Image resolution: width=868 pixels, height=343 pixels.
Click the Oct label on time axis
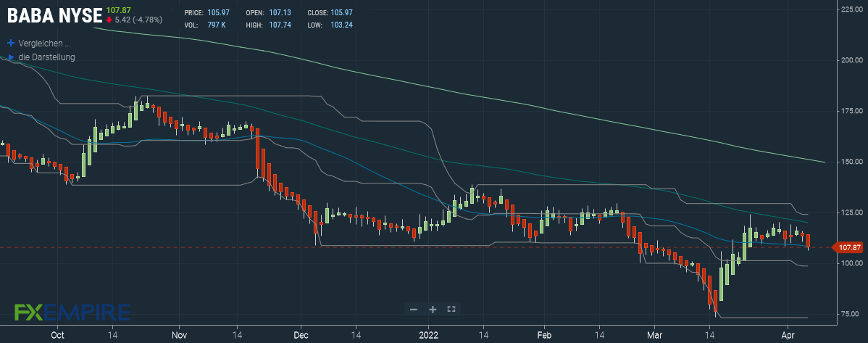57,335
